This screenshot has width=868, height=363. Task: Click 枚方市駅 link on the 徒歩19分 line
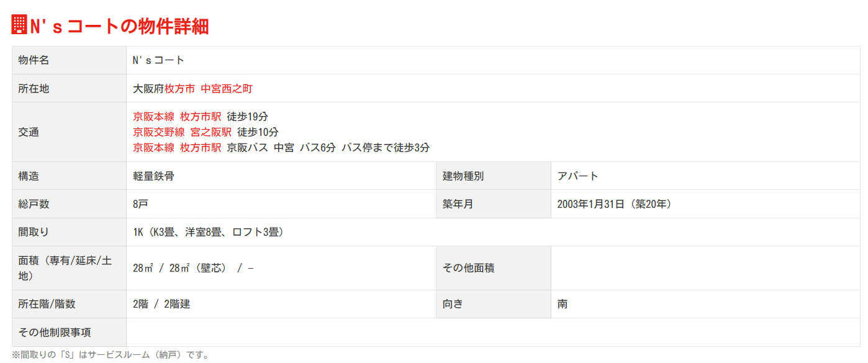pyautogui.click(x=201, y=117)
